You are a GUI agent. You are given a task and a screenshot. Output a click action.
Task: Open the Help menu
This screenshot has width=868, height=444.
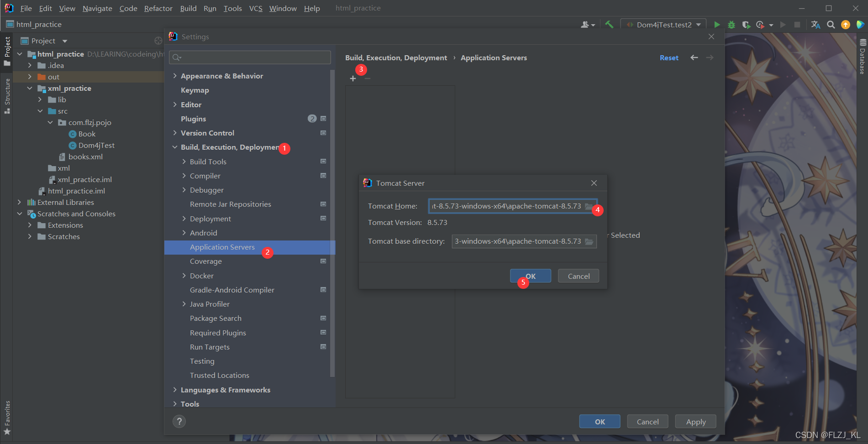(x=312, y=8)
